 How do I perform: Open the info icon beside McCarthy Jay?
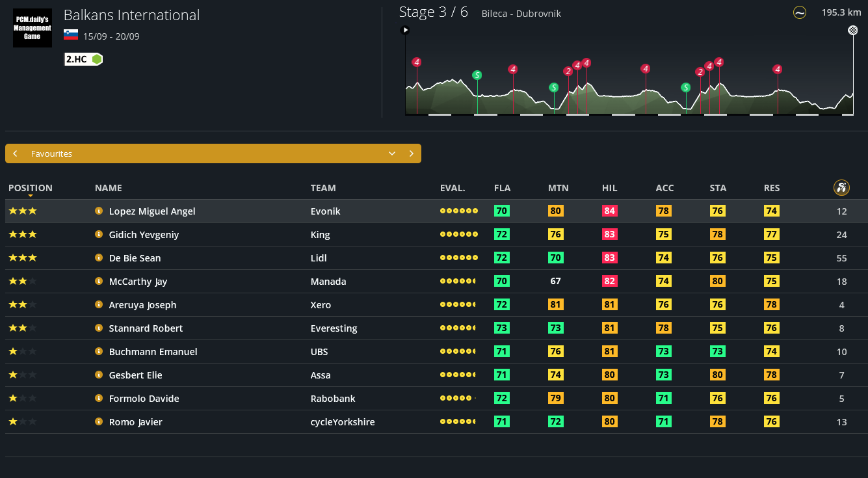99,281
